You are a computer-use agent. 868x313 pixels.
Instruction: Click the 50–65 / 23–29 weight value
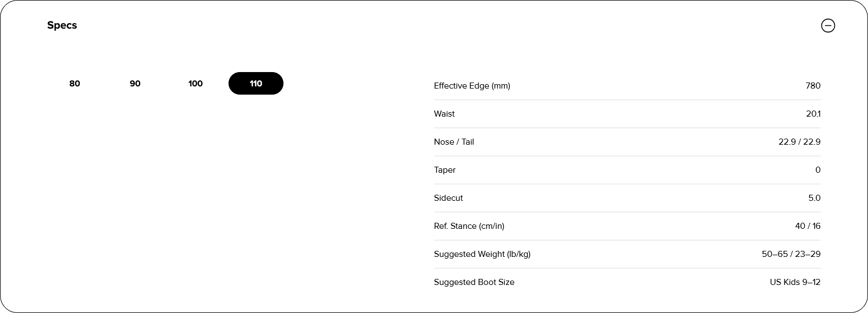pyautogui.click(x=791, y=254)
